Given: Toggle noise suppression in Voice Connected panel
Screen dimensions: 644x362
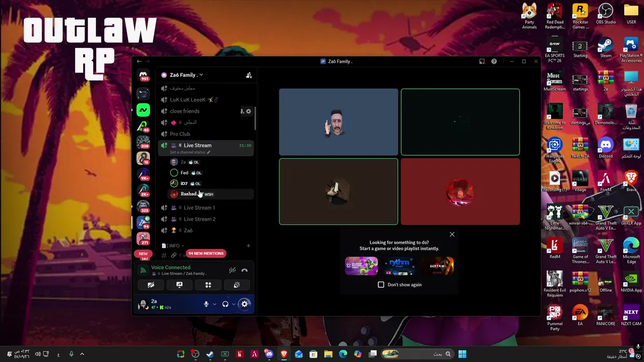Looking at the screenshot, I should [232, 270].
